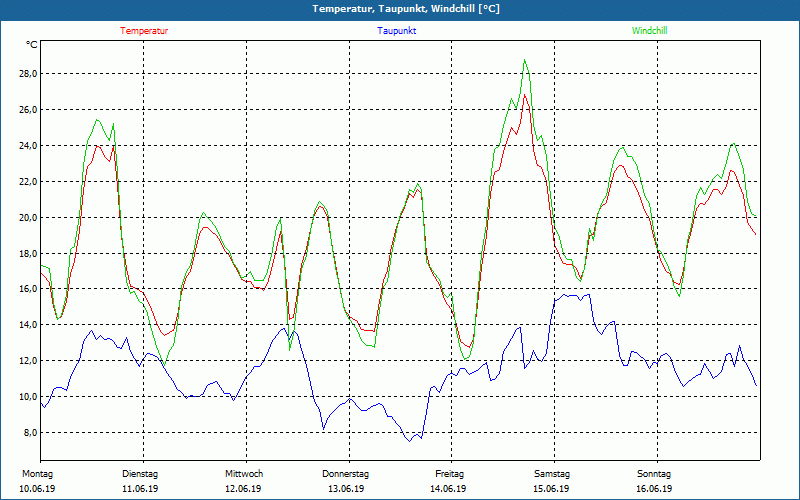Select the 22,0 y-axis value
Image resolution: width=800 pixels, height=500 pixels.
(28, 182)
